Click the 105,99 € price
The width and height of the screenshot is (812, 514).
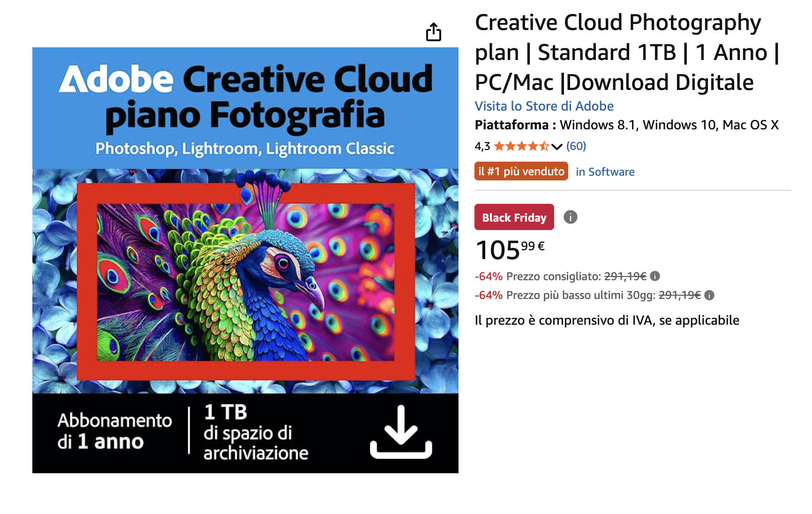[x=510, y=250]
